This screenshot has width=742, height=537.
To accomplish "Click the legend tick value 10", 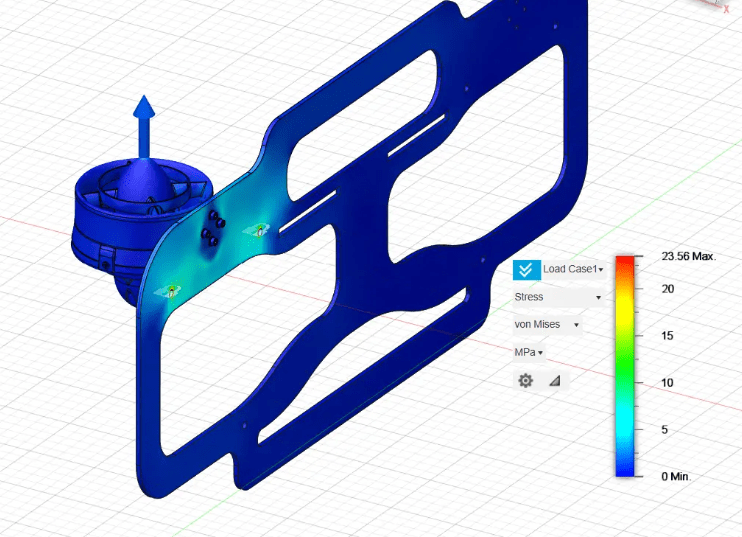I will (667, 383).
